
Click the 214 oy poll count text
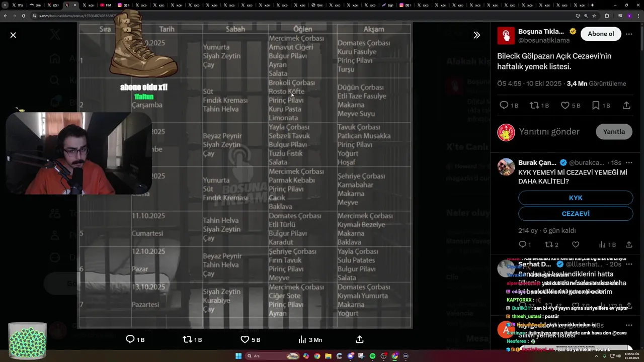tap(528, 230)
